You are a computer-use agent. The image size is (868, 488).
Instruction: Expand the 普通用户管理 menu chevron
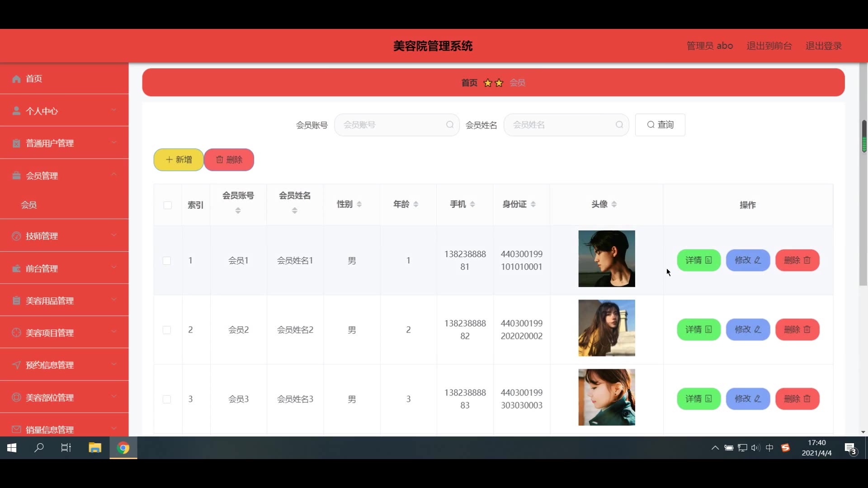point(114,142)
